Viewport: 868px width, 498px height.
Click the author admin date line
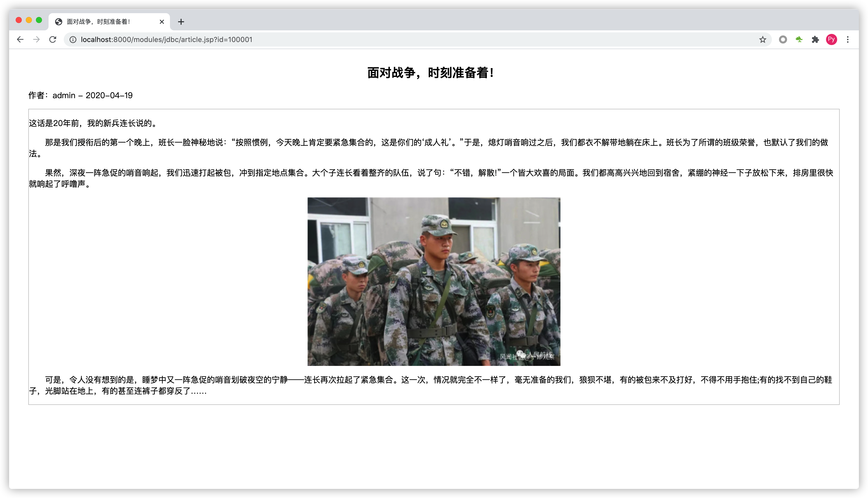pos(81,95)
